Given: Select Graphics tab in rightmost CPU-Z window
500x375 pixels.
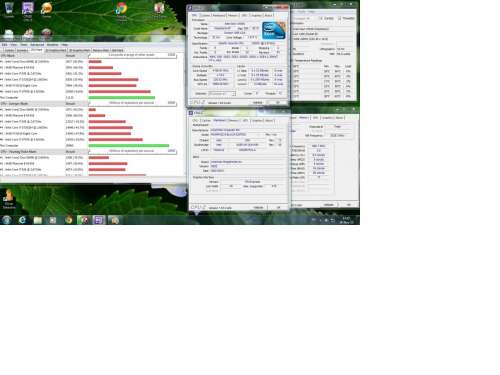Looking at the screenshot, I should pos(327,118).
